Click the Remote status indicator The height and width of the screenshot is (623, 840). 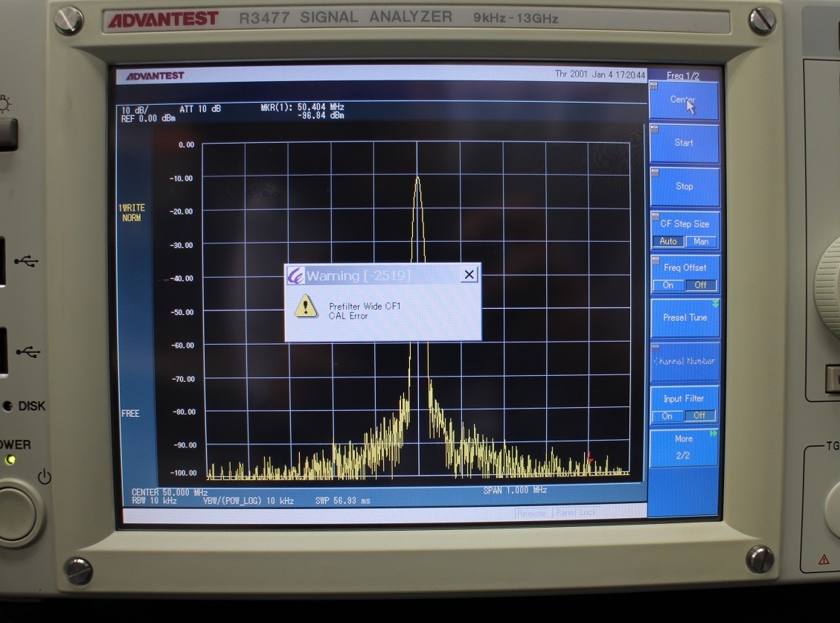[531, 513]
